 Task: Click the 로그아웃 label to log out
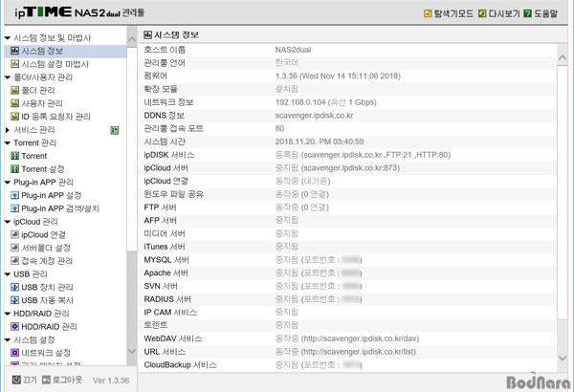67,380
